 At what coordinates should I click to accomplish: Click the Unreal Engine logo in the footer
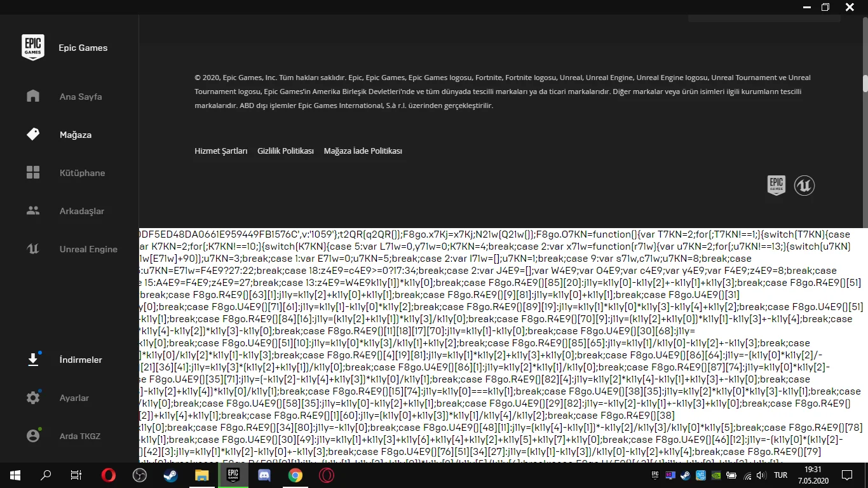click(804, 186)
